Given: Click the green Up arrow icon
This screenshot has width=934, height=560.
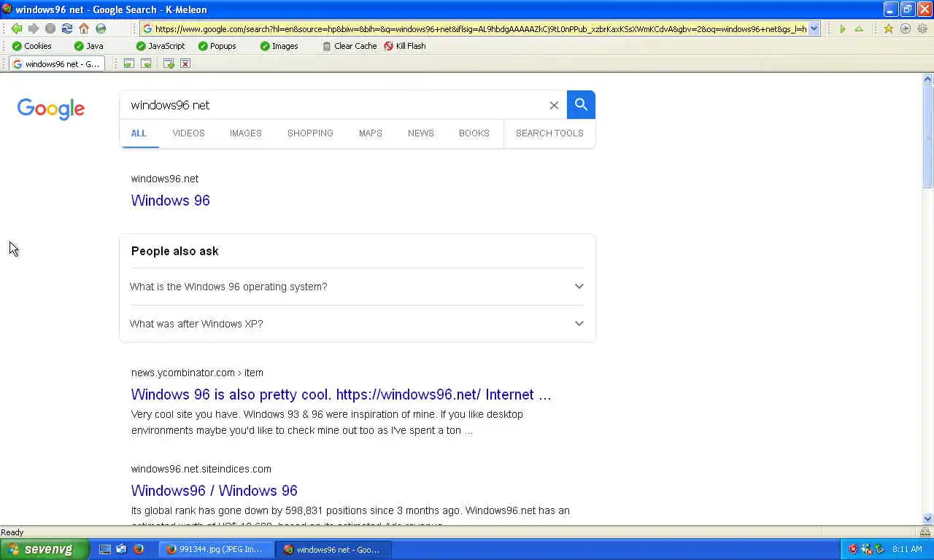Looking at the screenshot, I should pyautogui.click(x=859, y=29).
